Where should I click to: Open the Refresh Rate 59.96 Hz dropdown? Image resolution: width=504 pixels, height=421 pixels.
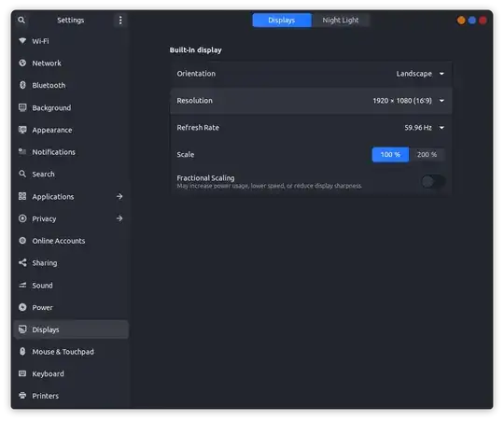(425, 128)
